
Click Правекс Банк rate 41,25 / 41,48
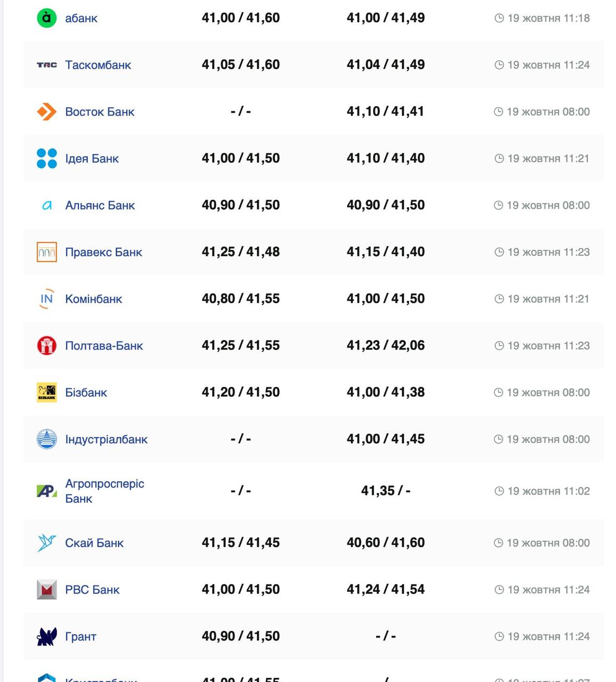[240, 252]
